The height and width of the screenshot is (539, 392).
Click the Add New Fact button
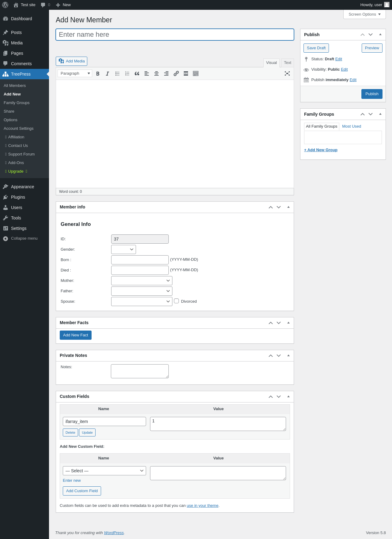tap(76, 335)
